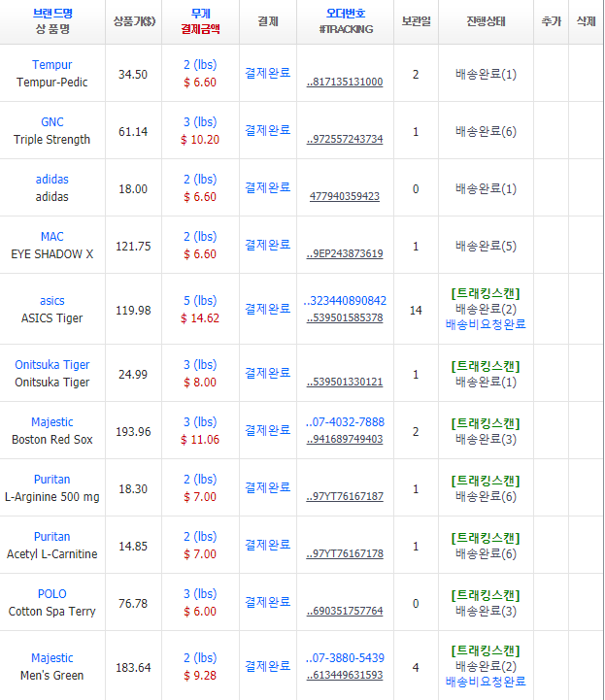Screen dimensions: 605x700
Task: Open tracking number ..97YT76167178
Action: (x=345, y=553)
